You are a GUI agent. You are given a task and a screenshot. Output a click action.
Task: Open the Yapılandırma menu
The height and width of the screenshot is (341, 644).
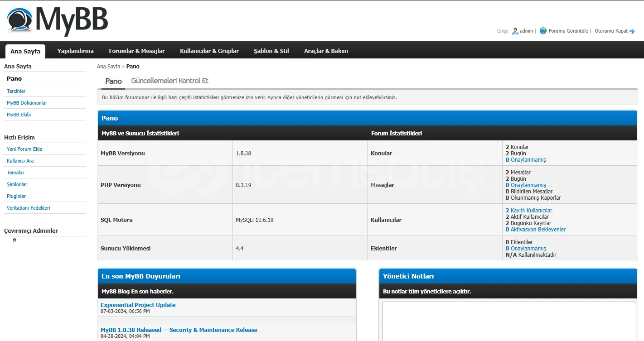click(x=75, y=51)
